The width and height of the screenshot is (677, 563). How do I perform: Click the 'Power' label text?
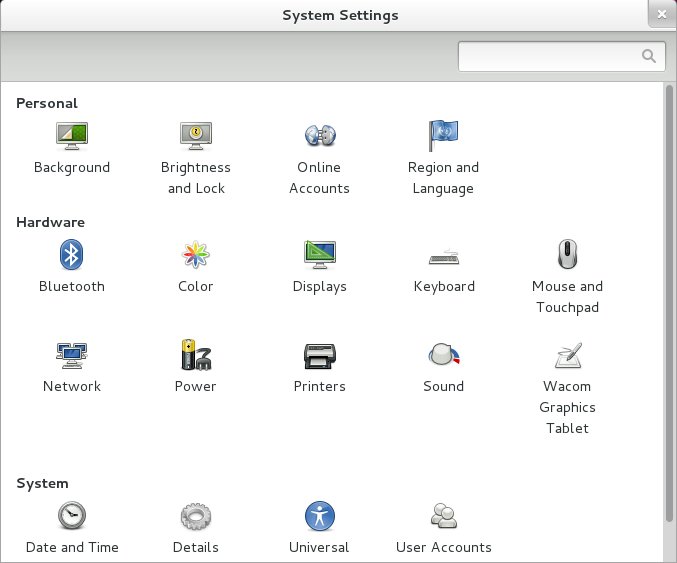coord(196,386)
